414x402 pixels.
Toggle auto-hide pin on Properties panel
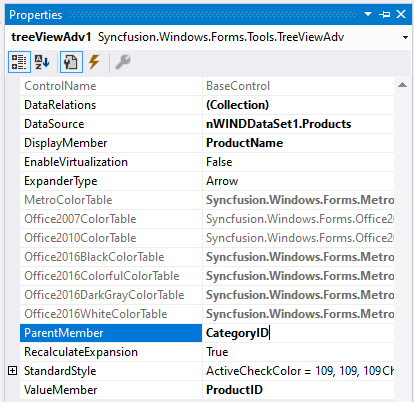(x=385, y=14)
